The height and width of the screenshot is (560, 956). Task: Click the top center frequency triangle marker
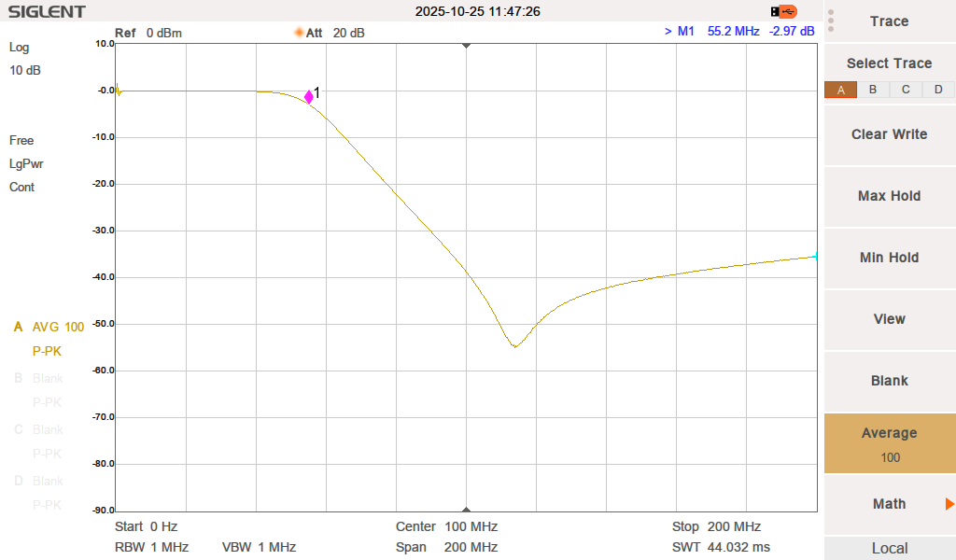(467, 46)
